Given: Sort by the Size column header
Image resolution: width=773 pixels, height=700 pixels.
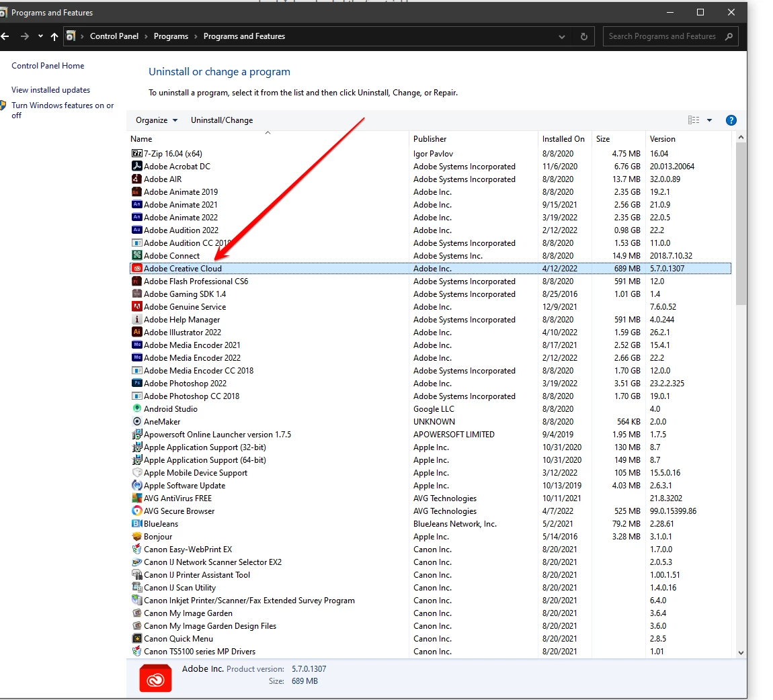Looking at the screenshot, I should point(618,139).
